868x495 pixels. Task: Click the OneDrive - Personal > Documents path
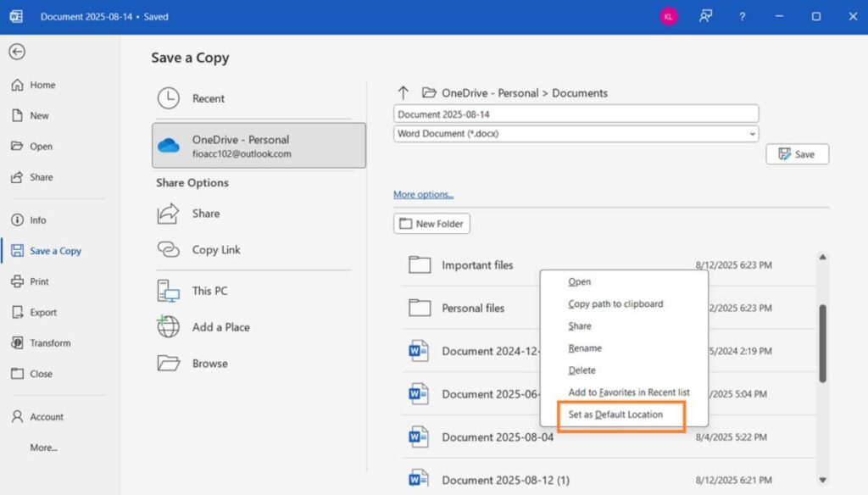pyautogui.click(x=524, y=93)
